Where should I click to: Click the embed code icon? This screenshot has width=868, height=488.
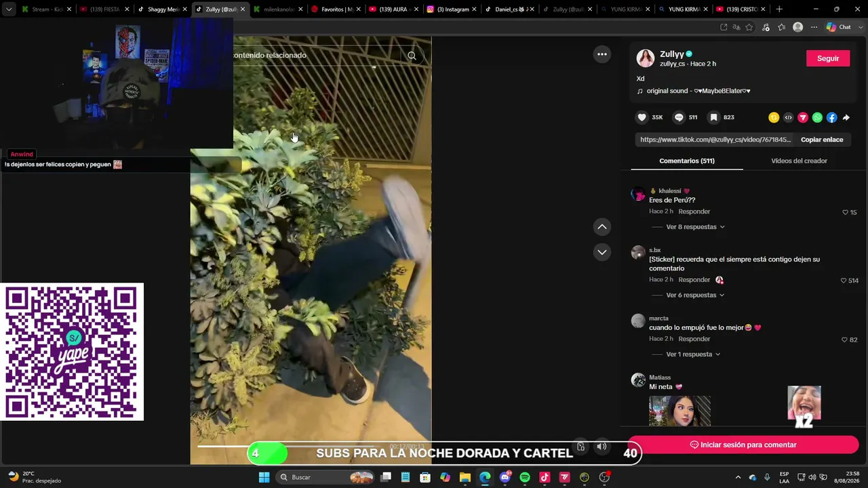788,117
